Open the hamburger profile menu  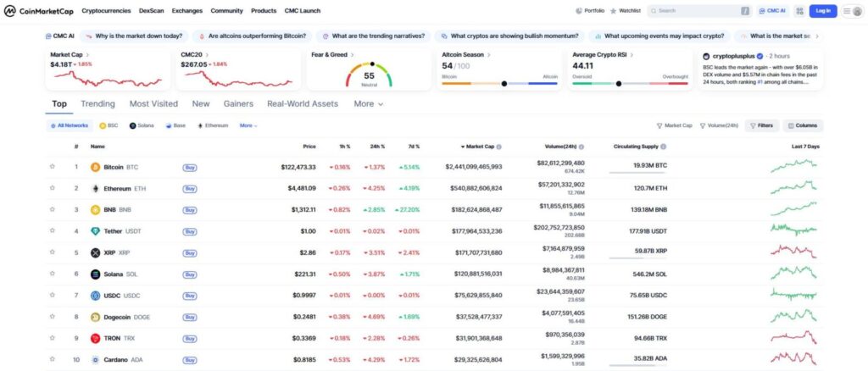[852, 10]
